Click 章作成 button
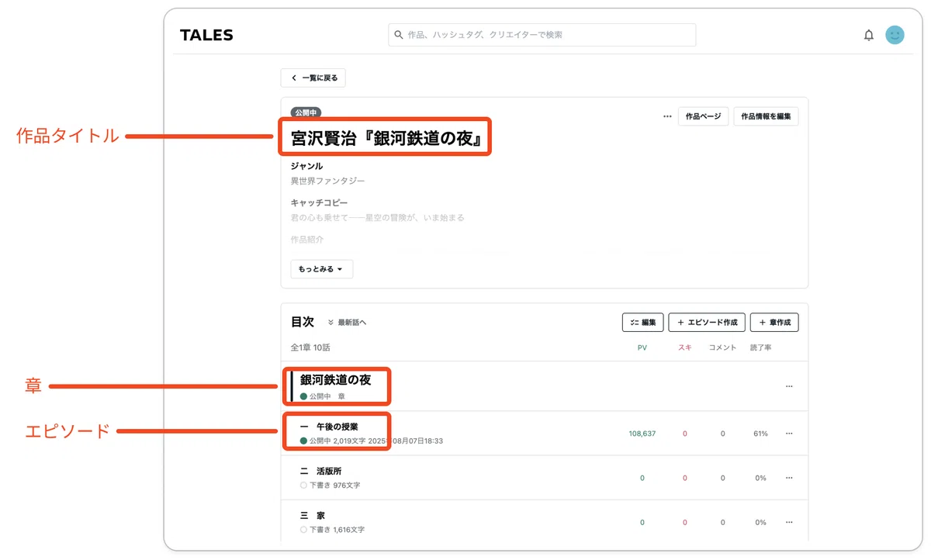This screenshot has width=931, height=560. 774,323
